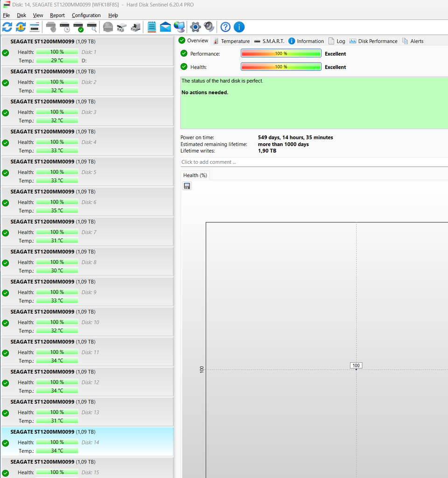Open the Disk menu

[x=21, y=15]
